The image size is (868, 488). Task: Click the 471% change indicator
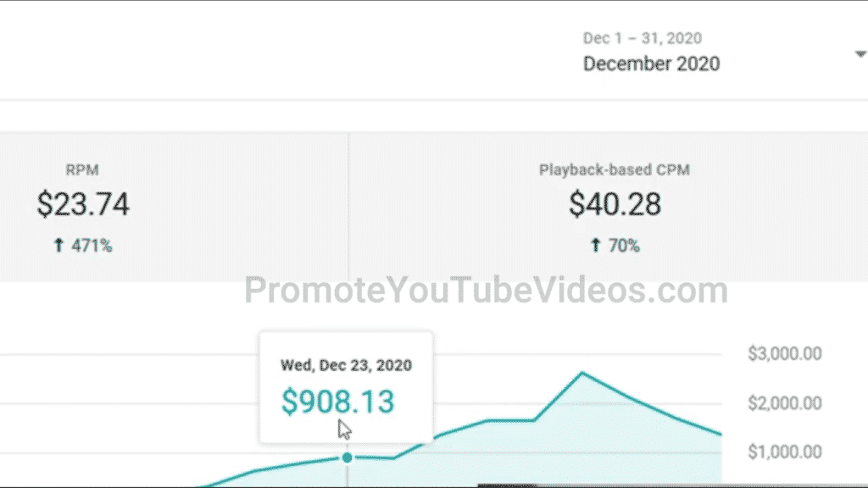(92, 246)
